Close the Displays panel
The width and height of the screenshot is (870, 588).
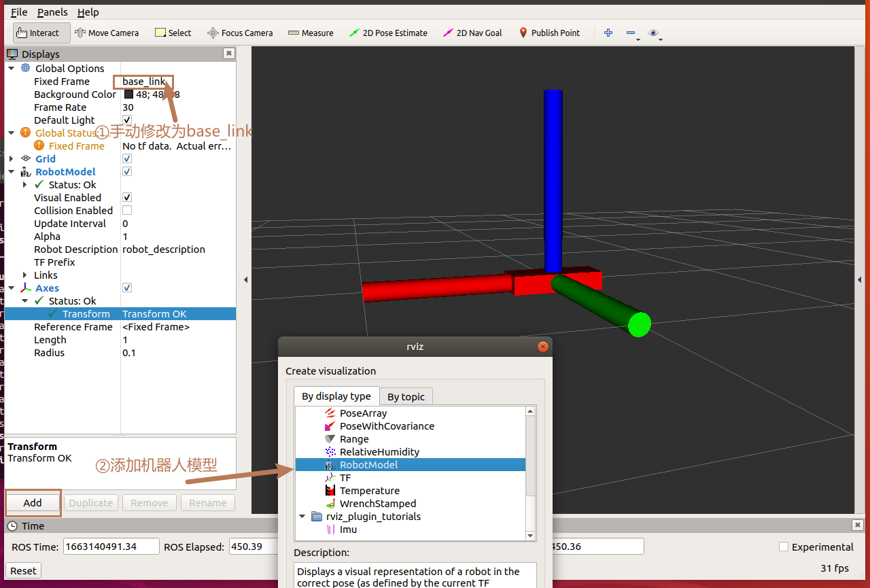click(229, 54)
